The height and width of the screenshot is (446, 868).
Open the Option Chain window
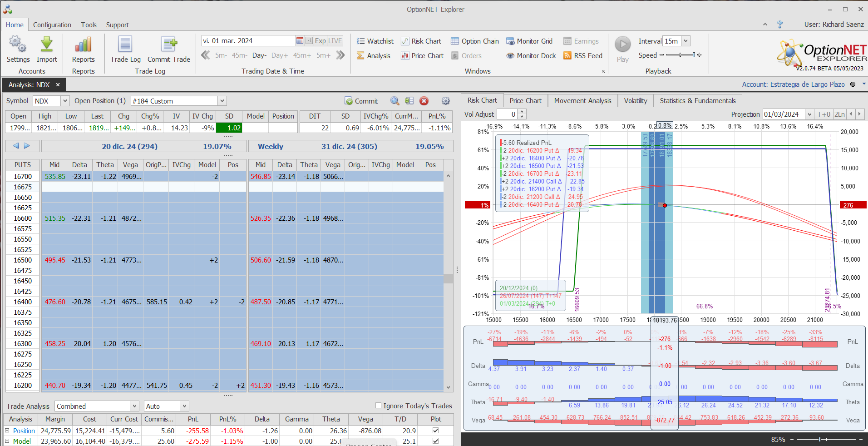475,41
